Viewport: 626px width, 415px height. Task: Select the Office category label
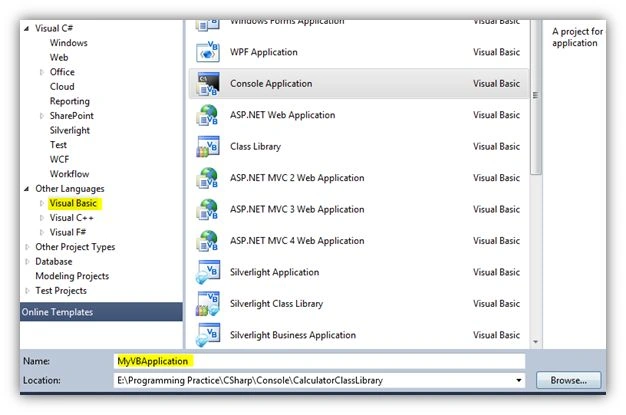pyautogui.click(x=62, y=72)
